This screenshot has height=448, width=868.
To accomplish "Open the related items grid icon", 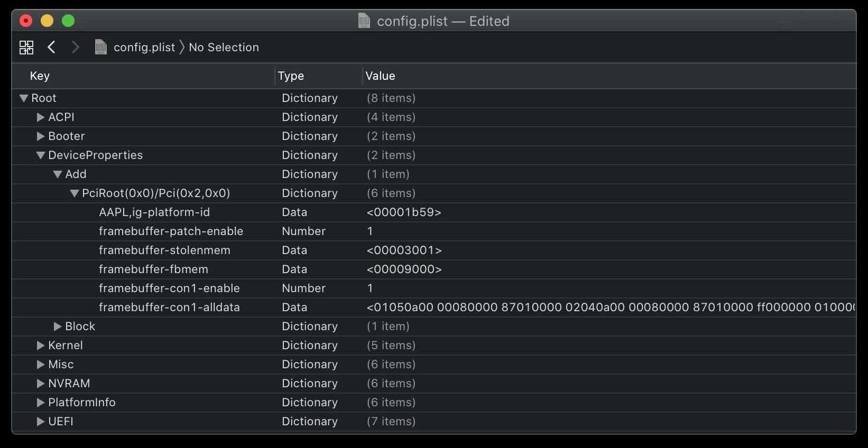I will click(26, 47).
